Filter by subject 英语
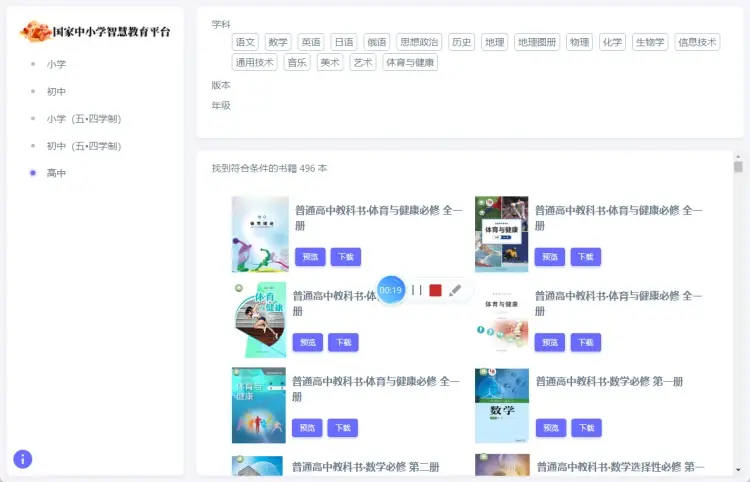The height and width of the screenshot is (482, 750). (311, 42)
